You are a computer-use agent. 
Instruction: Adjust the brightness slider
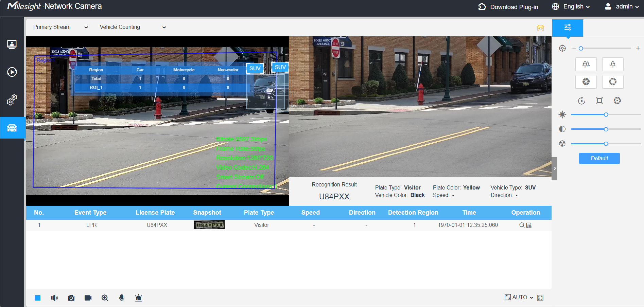(x=606, y=115)
